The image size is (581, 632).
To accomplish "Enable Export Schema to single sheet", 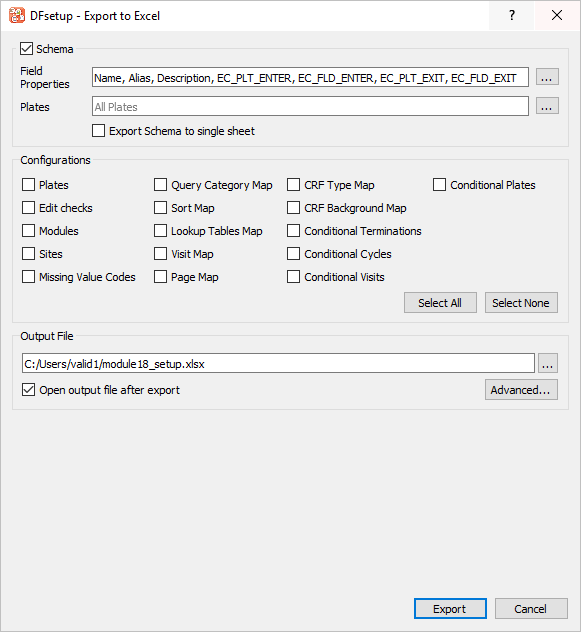I will pos(98,131).
